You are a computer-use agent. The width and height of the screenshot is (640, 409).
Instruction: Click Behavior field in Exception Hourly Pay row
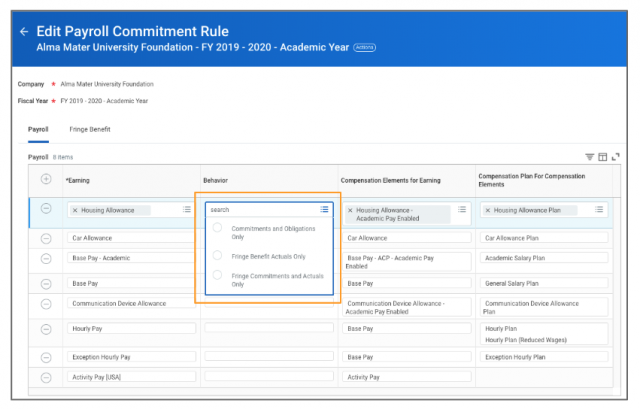tap(269, 356)
